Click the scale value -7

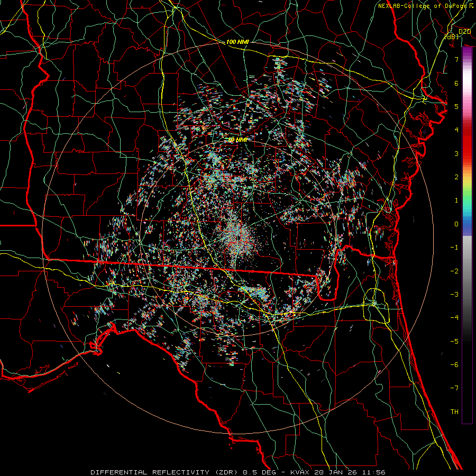pyautogui.click(x=454, y=388)
